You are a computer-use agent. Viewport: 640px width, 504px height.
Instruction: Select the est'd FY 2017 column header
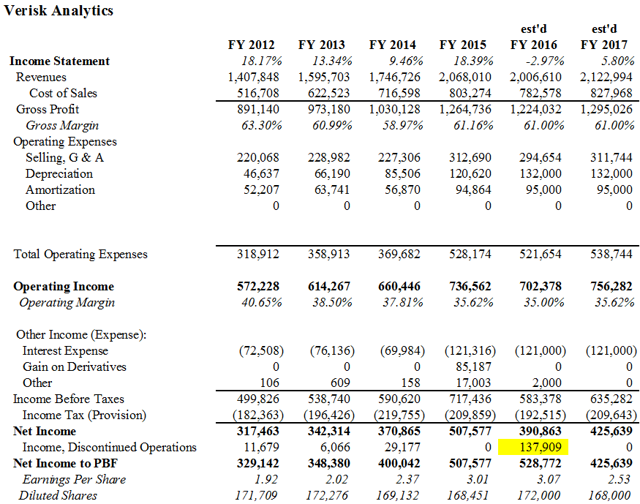(604, 37)
